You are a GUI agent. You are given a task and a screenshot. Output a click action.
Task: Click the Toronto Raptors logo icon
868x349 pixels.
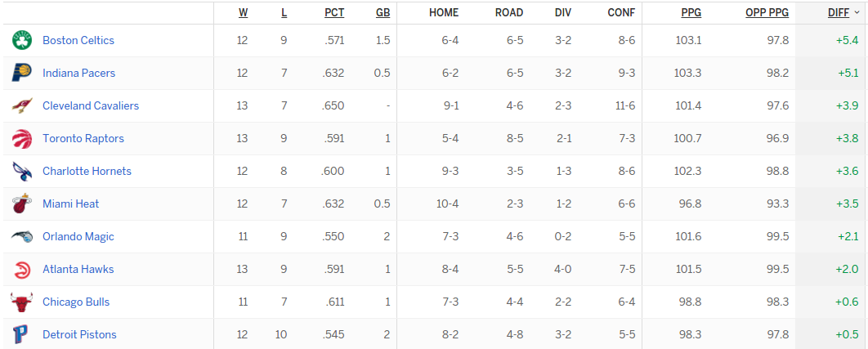22,138
